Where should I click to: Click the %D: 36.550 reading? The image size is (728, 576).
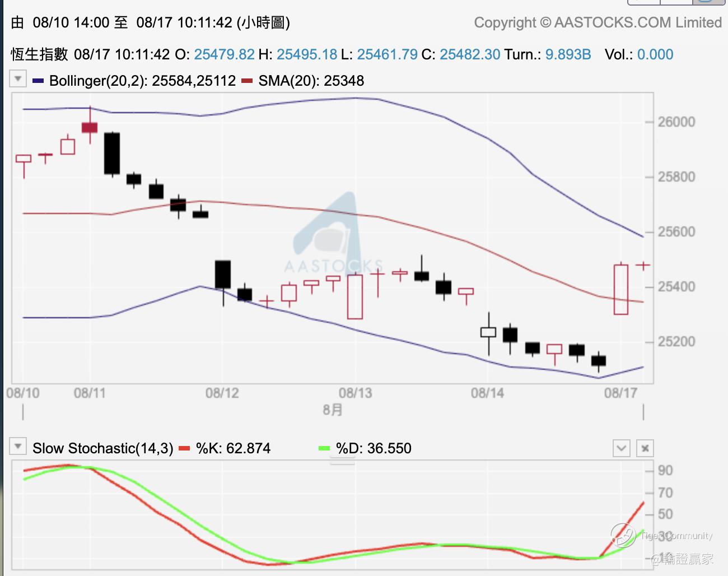coord(374,448)
